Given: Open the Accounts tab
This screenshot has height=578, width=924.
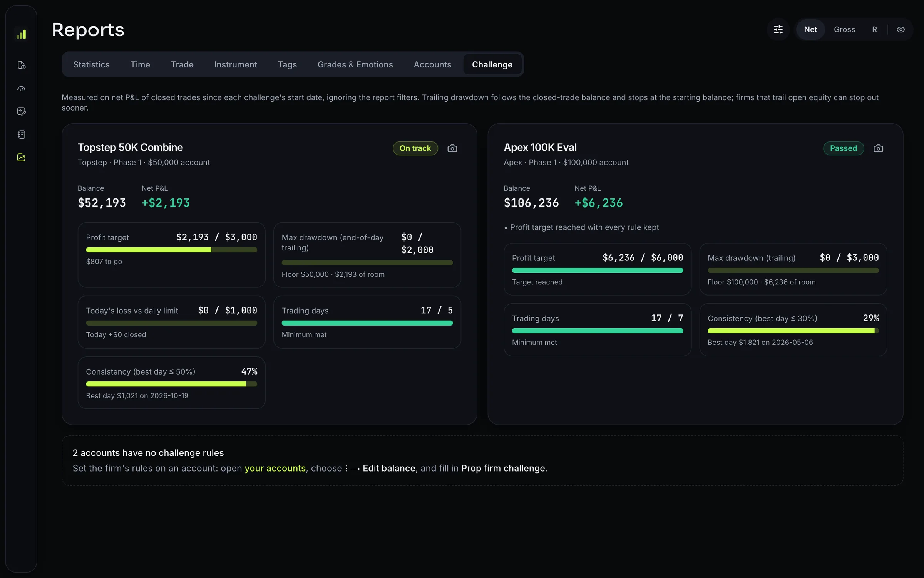Looking at the screenshot, I should 432,64.
